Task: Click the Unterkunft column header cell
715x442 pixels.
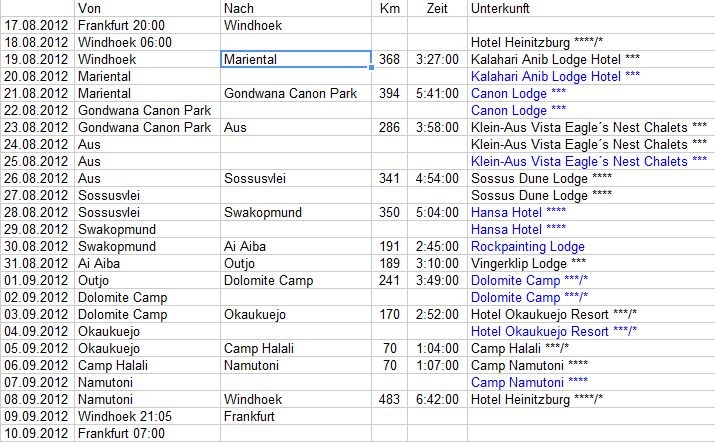Action: 591,8
